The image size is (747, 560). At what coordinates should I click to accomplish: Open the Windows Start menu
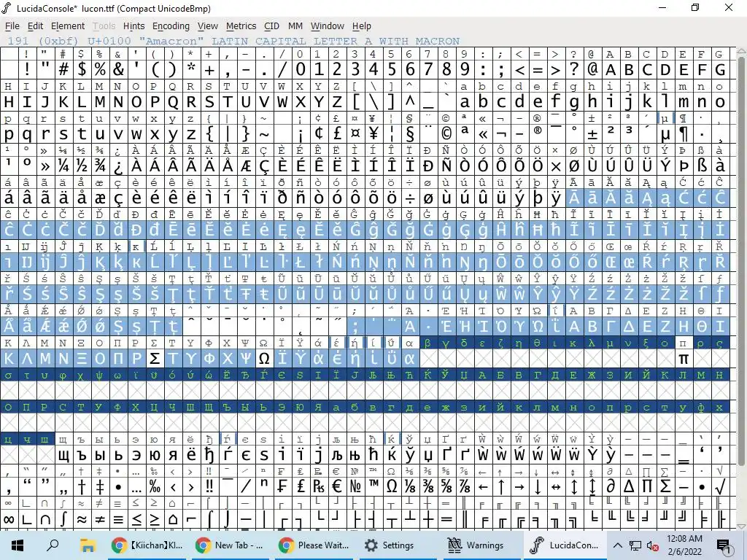click(x=18, y=545)
